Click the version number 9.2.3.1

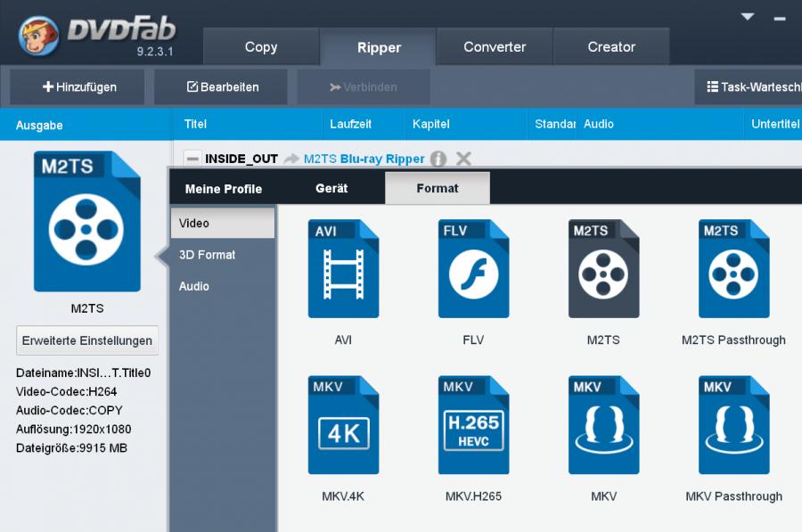tap(155, 52)
